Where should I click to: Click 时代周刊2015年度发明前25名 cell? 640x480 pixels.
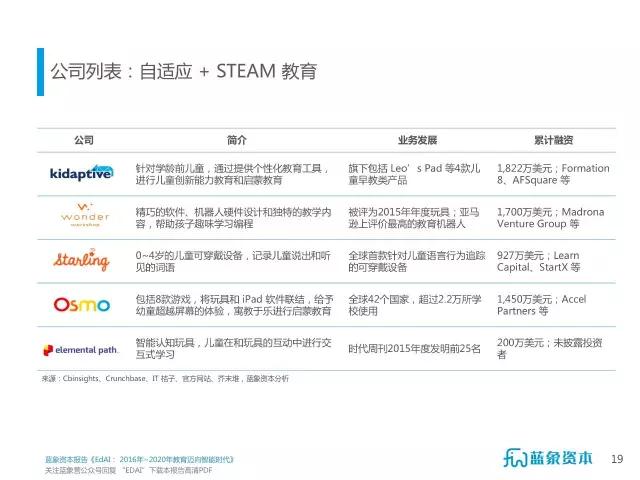point(414,349)
